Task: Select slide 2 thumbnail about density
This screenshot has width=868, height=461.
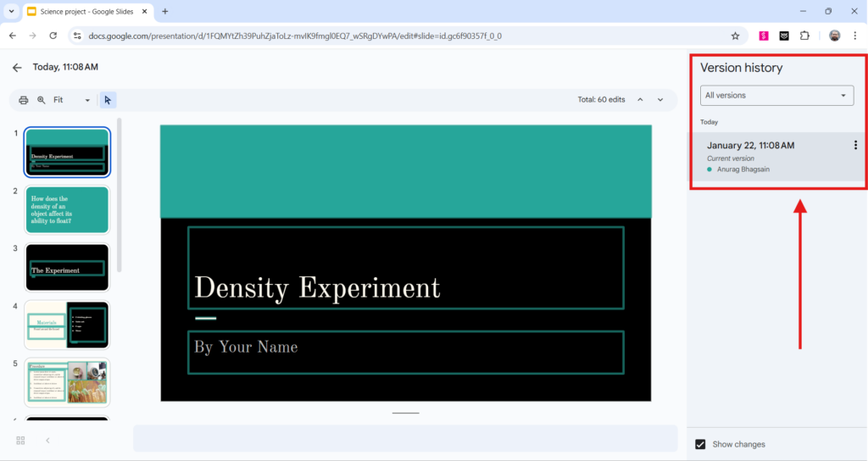Action: (x=67, y=210)
